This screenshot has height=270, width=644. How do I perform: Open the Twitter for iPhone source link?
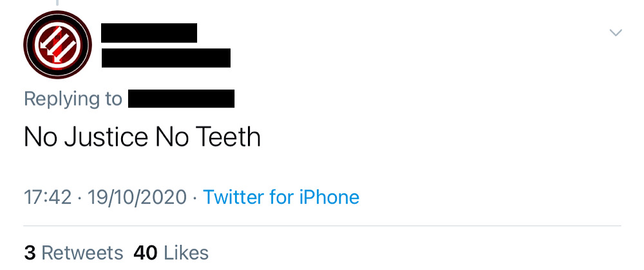pos(281,197)
